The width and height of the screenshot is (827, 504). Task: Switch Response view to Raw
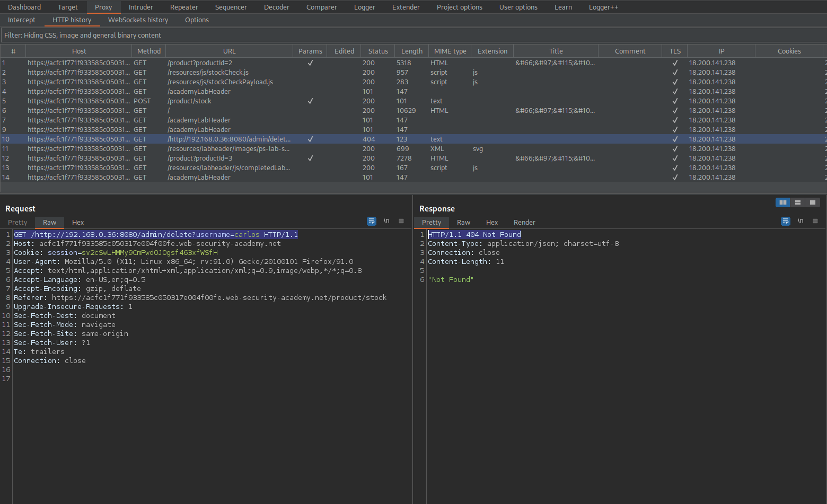(x=463, y=222)
